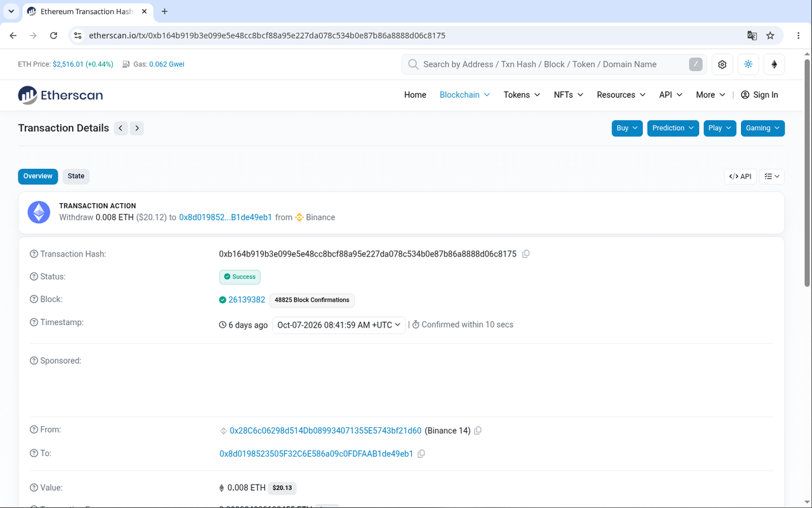This screenshot has height=508, width=812.
Task: Expand the More menu
Action: (710, 95)
